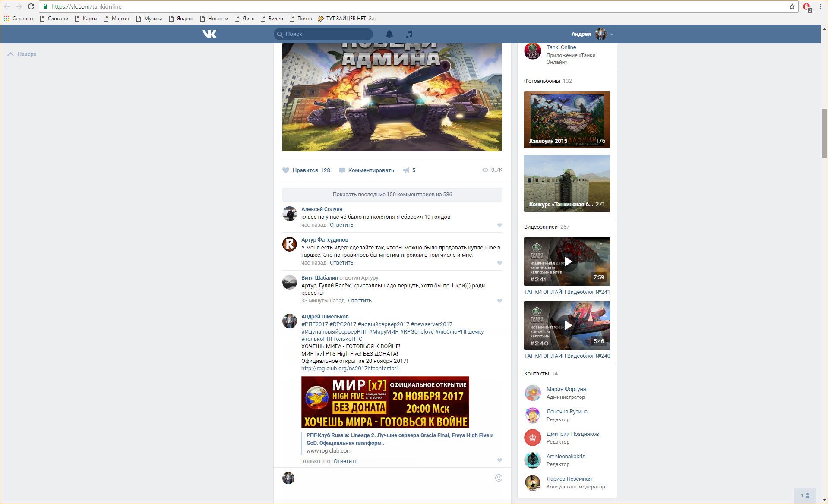Open the РПГ-Клуб Russia link preview title
Screen dimensions: 828x504
(400, 439)
